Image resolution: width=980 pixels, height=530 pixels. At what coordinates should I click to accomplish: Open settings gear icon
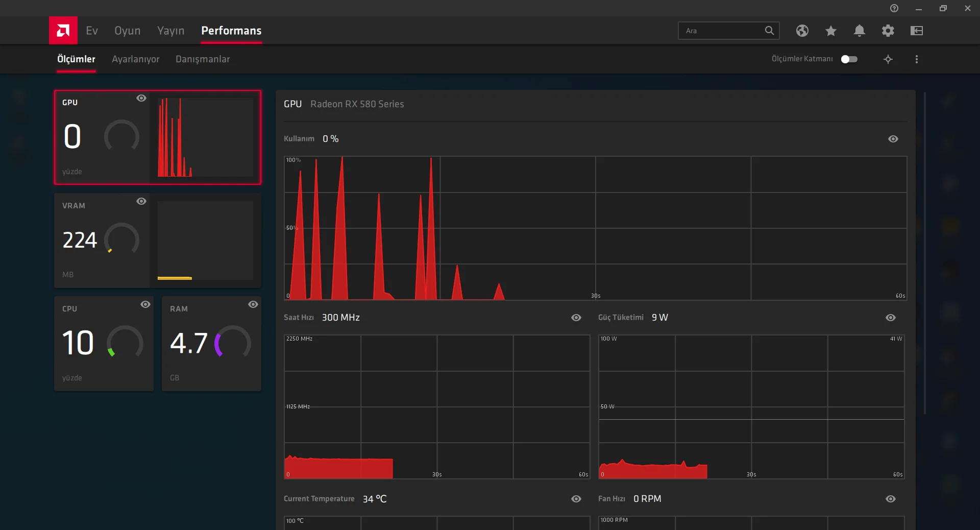point(888,31)
